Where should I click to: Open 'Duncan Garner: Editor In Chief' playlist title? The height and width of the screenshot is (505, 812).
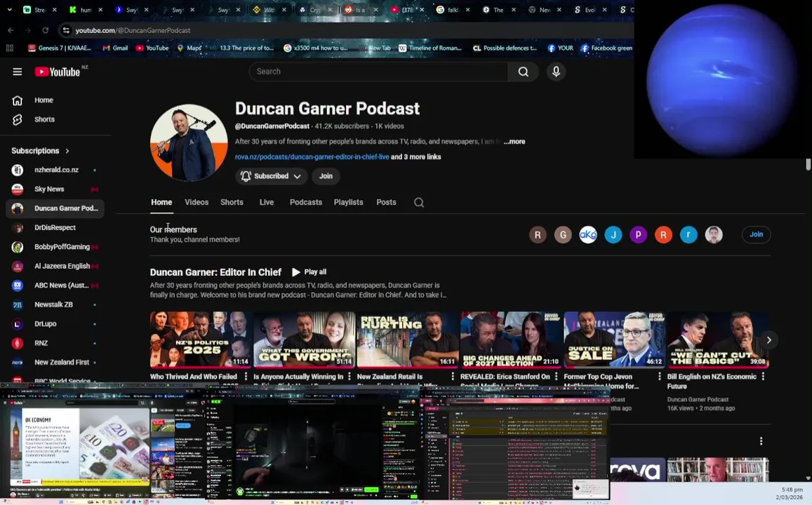215,272
